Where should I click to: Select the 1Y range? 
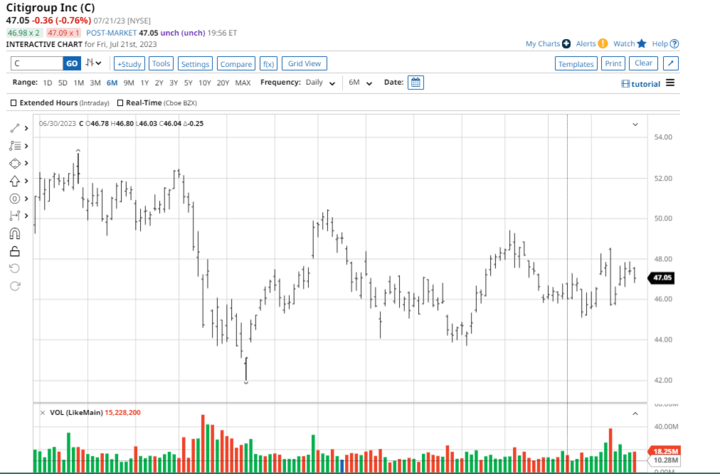click(x=145, y=83)
